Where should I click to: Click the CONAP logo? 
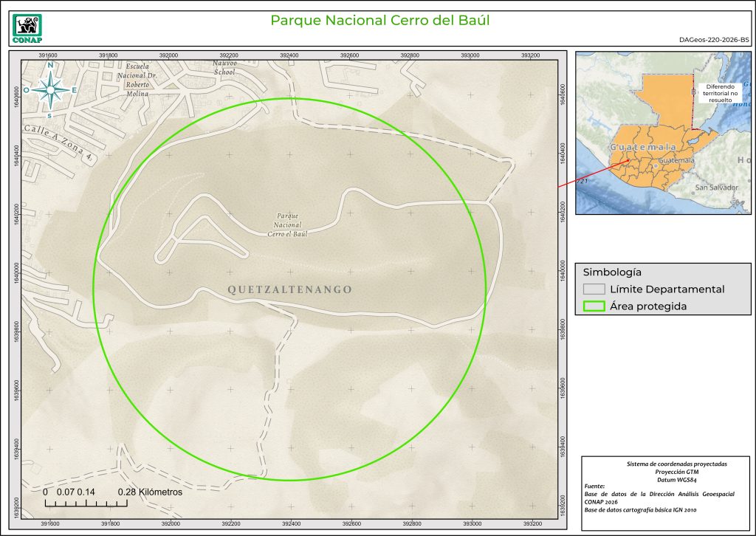[x=28, y=29]
